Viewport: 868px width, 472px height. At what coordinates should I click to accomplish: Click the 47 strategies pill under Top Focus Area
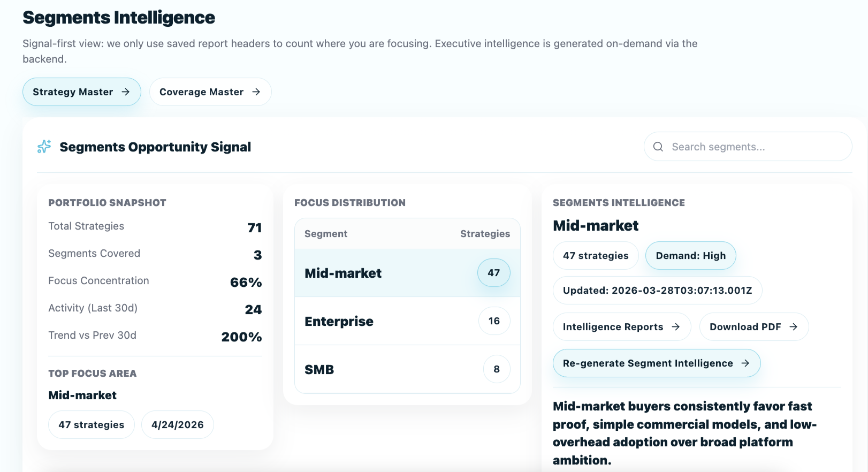(92, 425)
